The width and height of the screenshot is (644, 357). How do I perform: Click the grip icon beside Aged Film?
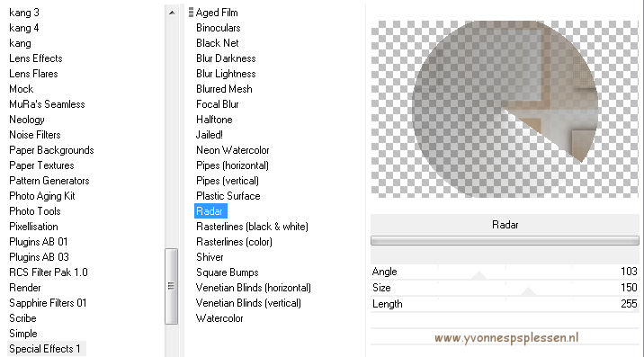[191, 13]
